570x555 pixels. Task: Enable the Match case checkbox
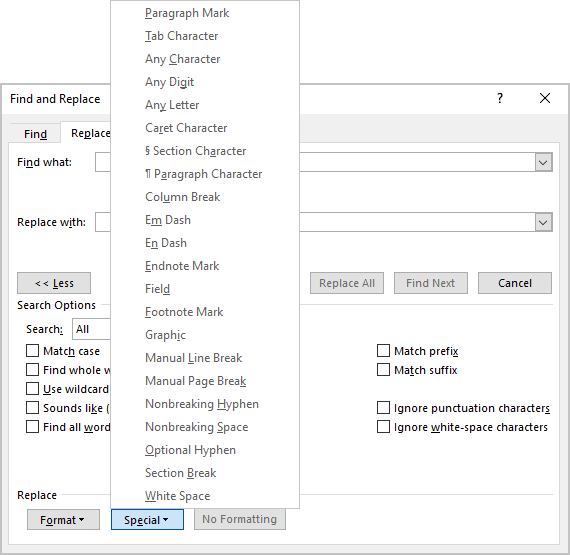32,351
